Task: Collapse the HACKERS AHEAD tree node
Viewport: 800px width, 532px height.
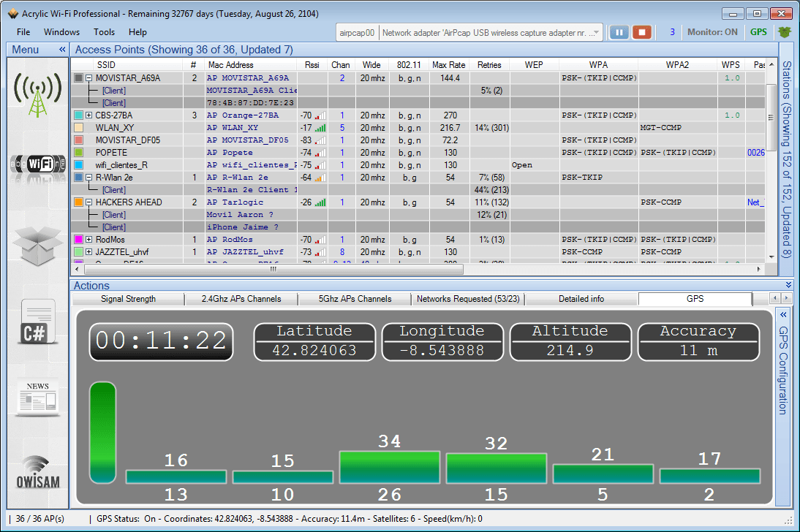Action: pos(88,202)
